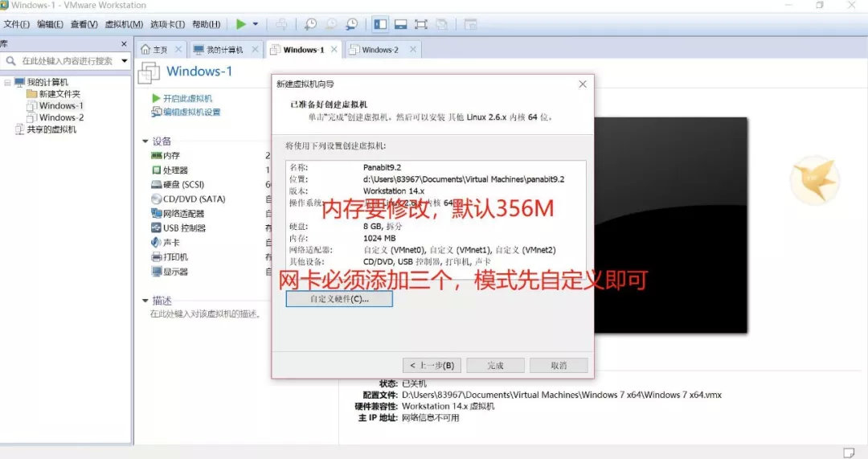This screenshot has height=459, width=868.
Task: Close the 新建虚拟机向导 dialog
Action: click(x=583, y=84)
